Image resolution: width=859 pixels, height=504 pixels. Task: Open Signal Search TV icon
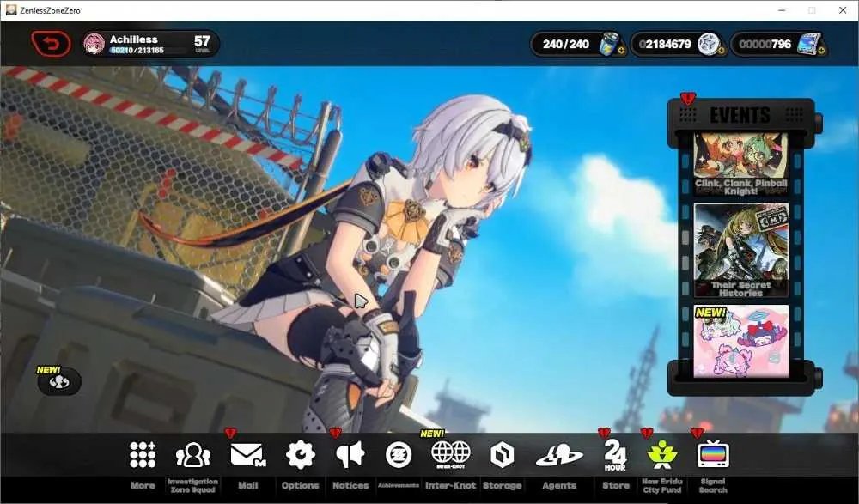click(x=713, y=454)
